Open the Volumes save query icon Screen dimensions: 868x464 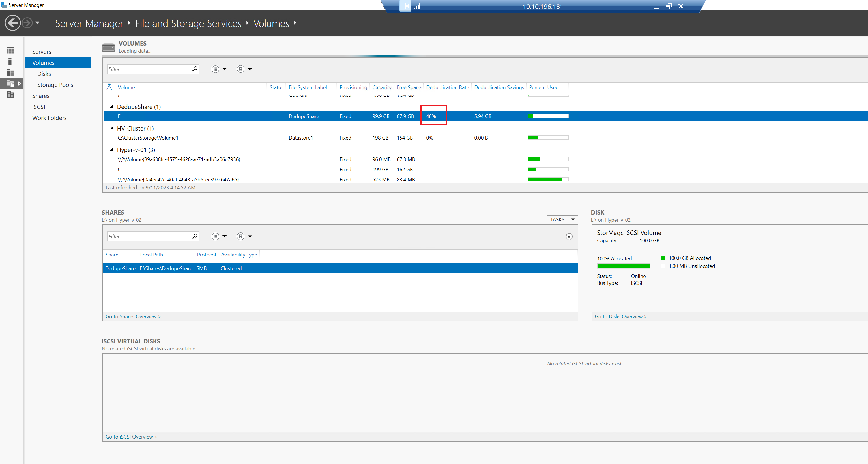[240, 69]
